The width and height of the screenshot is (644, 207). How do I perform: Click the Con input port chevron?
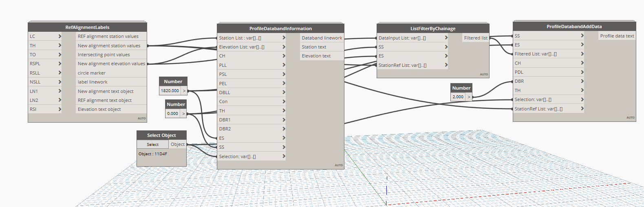pos(284,101)
